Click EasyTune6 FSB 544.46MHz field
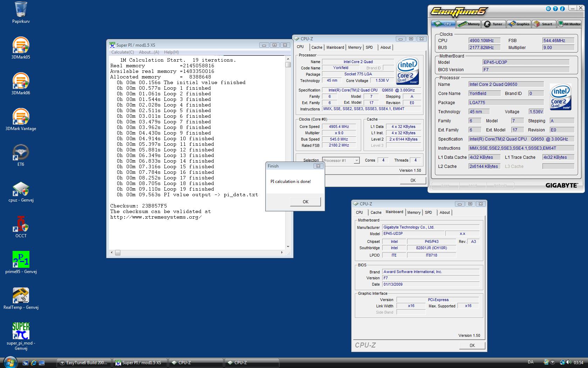Screen dimensions: 588x368 (x=558, y=41)
